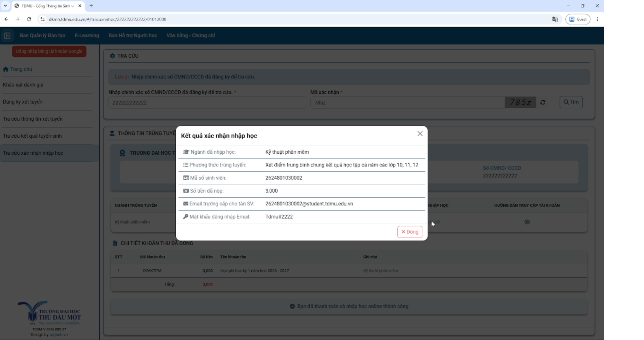The height and width of the screenshot is (340, 644).
Task: Click the Kỹ thuật phần mềm value in dialog
Action: [x=287, y=152]
